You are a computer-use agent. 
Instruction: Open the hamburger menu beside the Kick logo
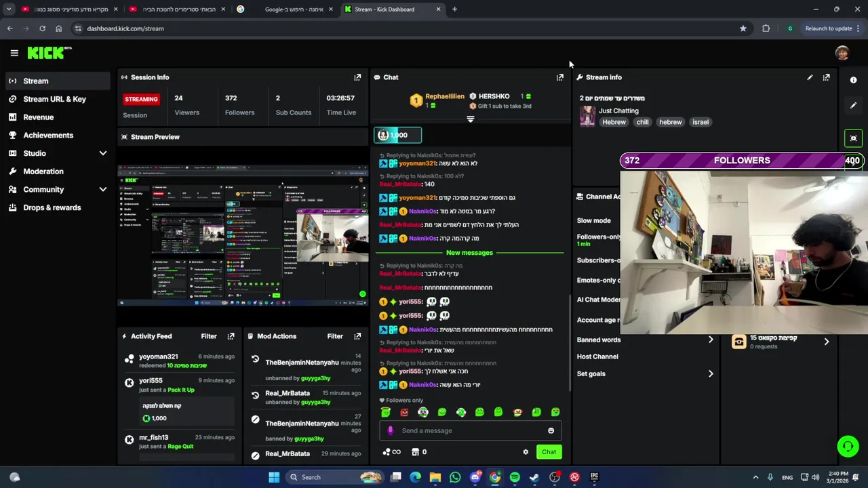click(14, 53)
